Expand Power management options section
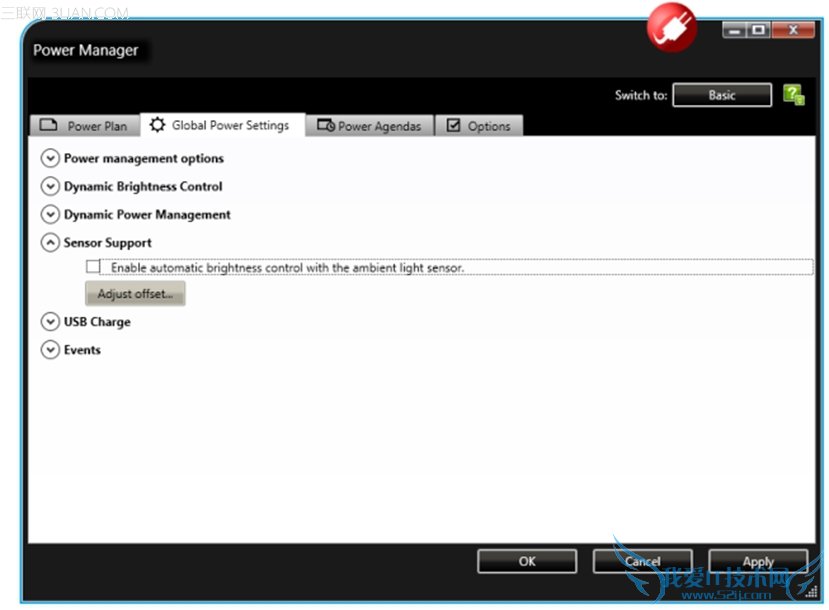The image size is (829, 610). click(50, 158)
